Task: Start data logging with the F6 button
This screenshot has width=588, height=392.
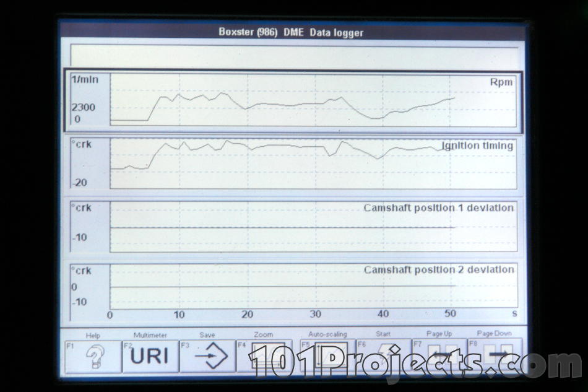Action: (x=383, y=354)
